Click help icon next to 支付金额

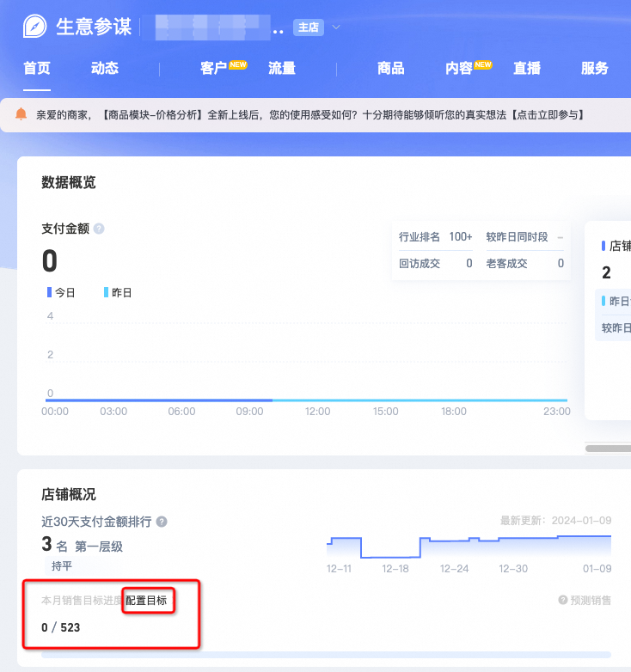coord(99,229)
